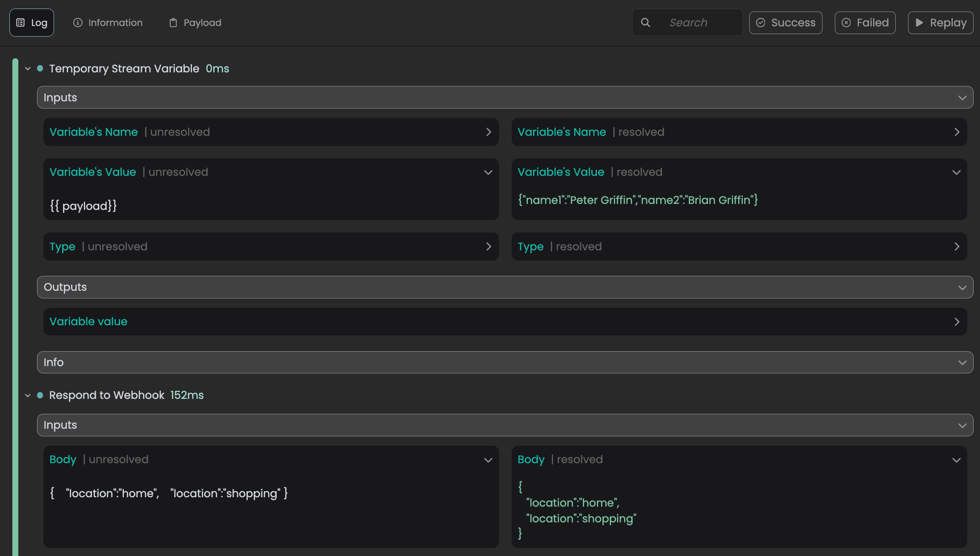Open the Payload tab

195,23
